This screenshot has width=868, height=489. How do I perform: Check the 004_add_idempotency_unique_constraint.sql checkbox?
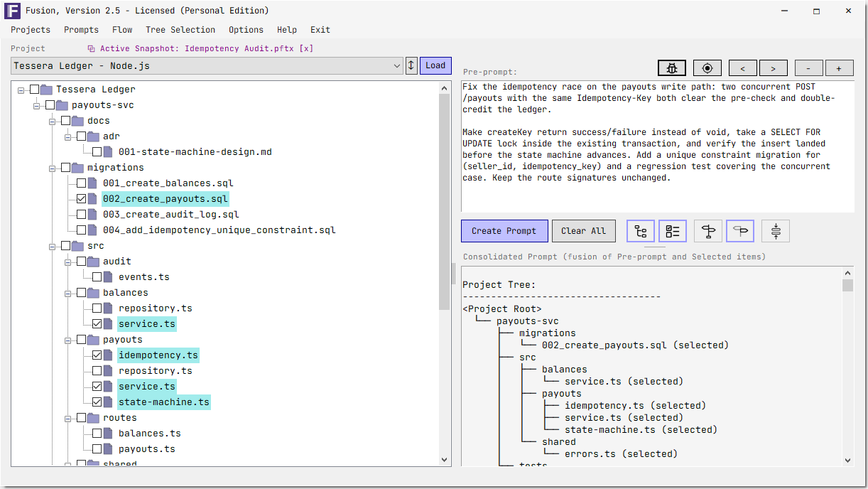[x=81, y=230]
